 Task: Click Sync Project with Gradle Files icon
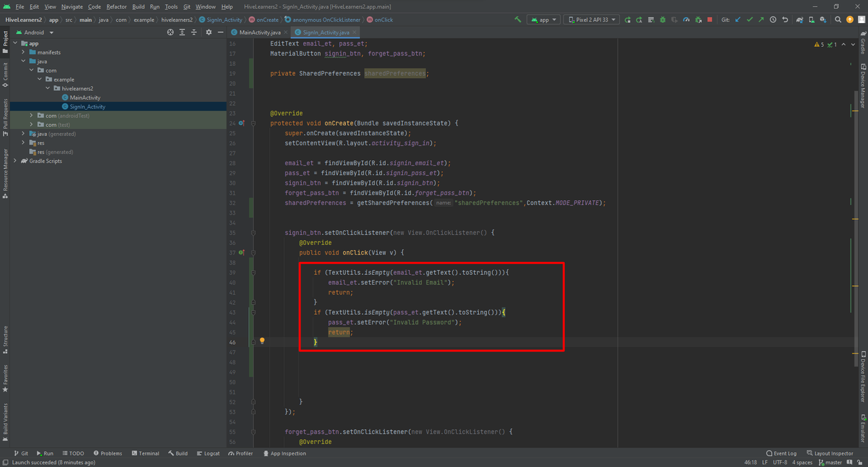[800, 20]
